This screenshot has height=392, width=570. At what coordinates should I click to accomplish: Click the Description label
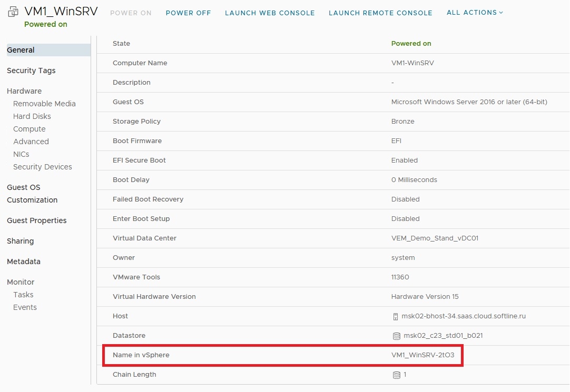(132, 83)
